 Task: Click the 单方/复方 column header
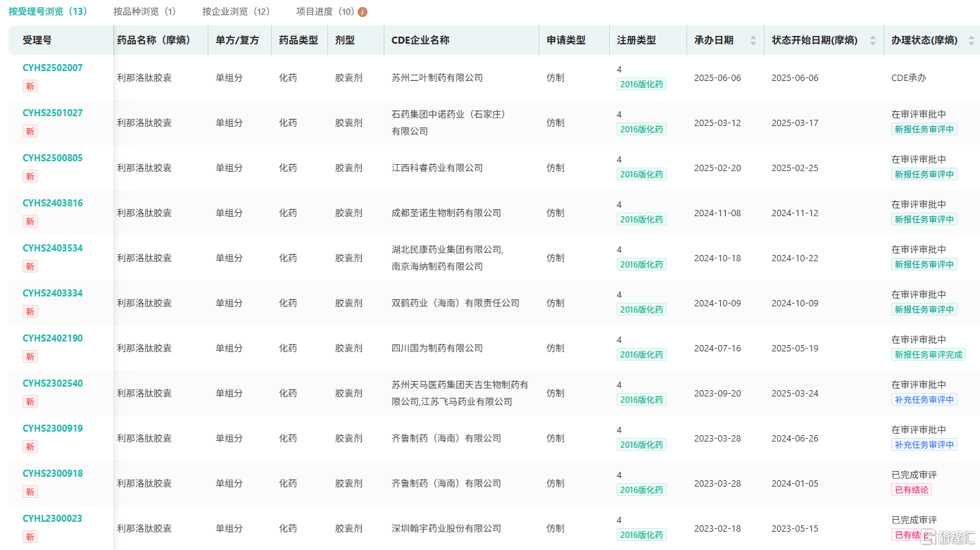click(x=237, y=41)
